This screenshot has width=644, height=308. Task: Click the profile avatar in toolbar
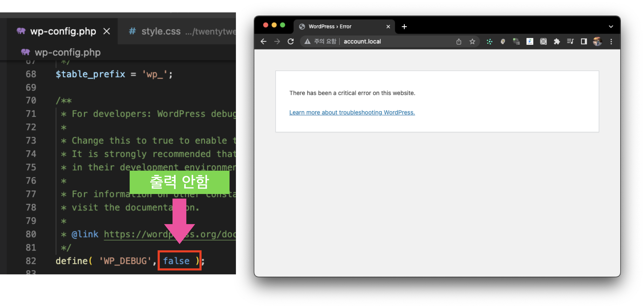[x=597, y=41]
